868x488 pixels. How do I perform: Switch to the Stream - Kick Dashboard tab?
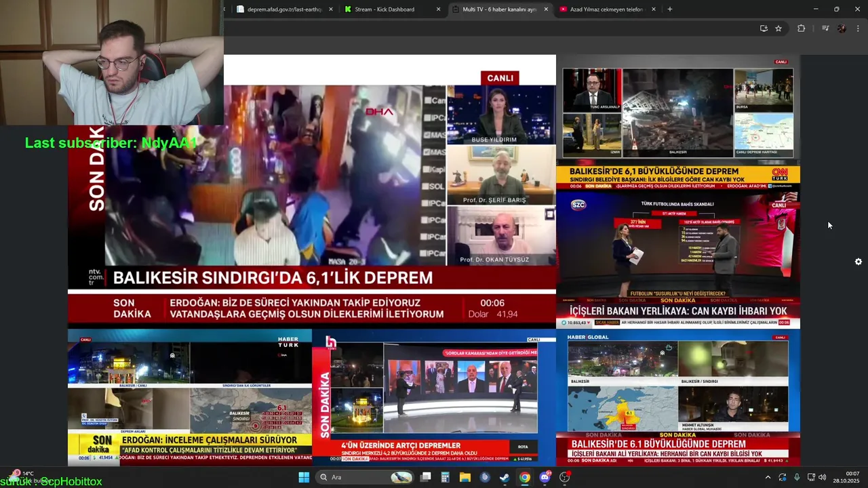coord(392,9)
